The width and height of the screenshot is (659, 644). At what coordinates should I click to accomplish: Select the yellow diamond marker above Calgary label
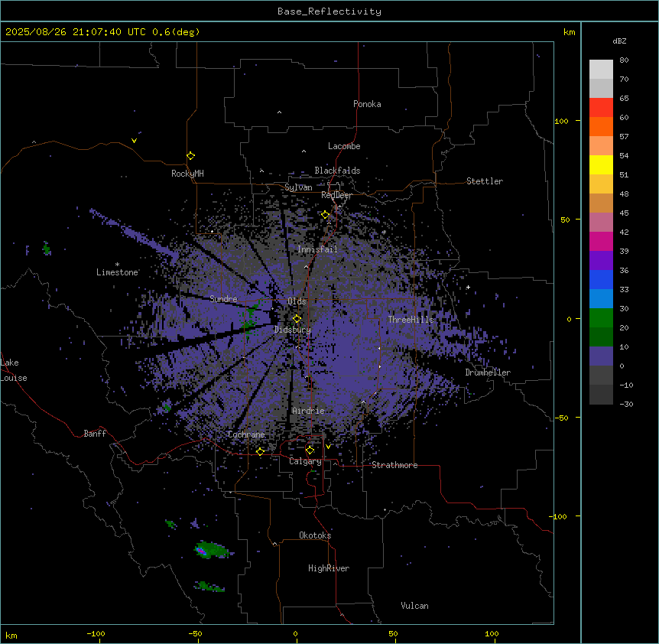click(310, 450)
